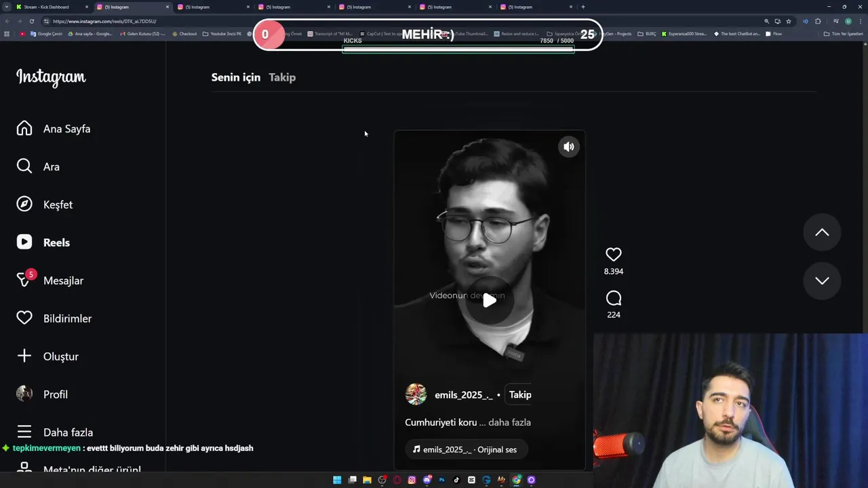868x488 pixels.
Task: Open Opera browser from taskbar
Action: coord(397,480)
